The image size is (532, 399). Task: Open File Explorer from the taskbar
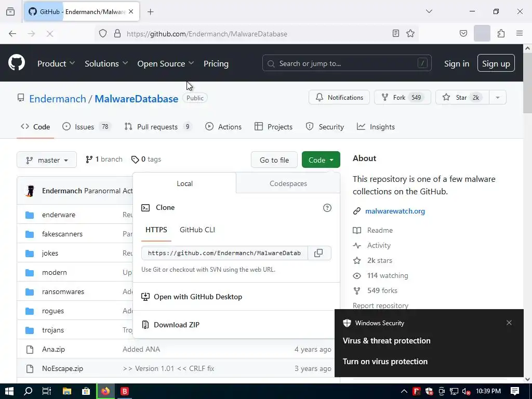pos(67,391)
